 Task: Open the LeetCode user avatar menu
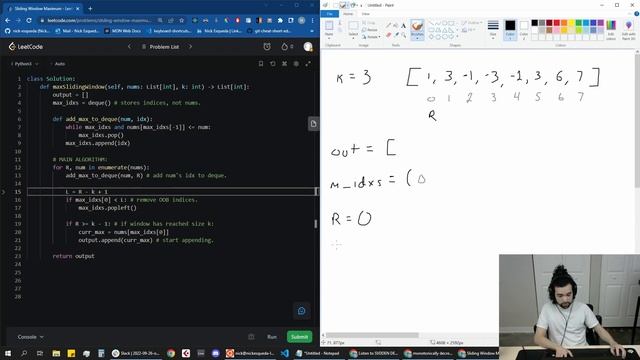coord(308,47)
